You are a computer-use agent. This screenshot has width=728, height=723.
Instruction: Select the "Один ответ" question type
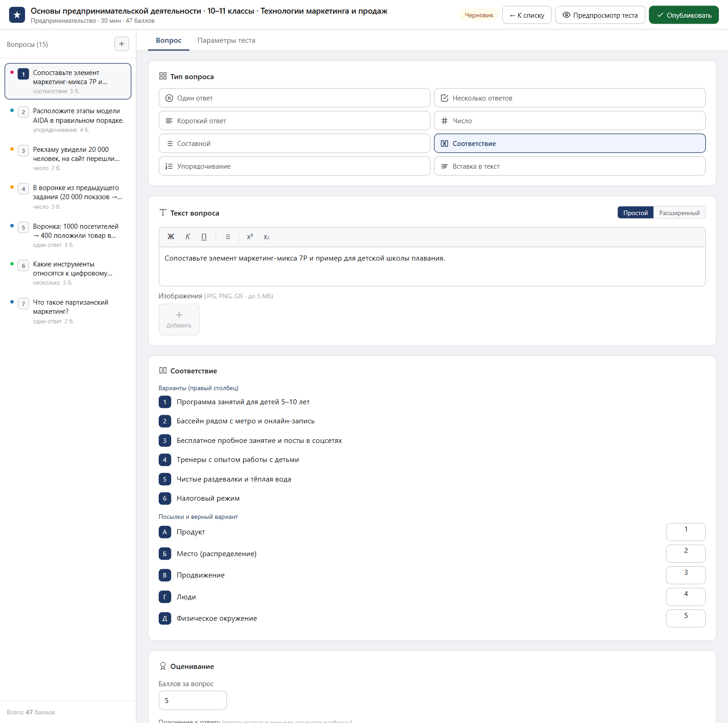pos(294,98)
